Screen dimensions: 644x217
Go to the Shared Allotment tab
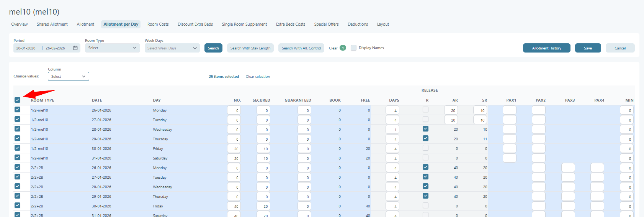(x=52, y=24)
